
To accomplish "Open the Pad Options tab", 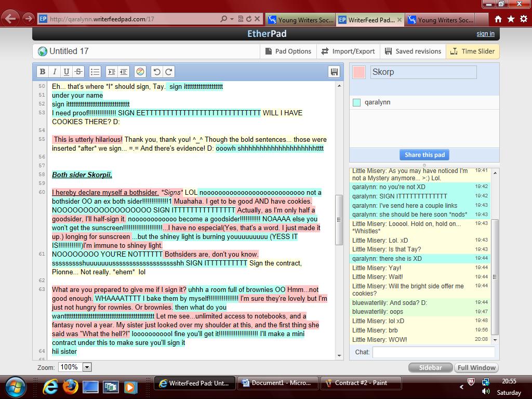I will 288,51.
